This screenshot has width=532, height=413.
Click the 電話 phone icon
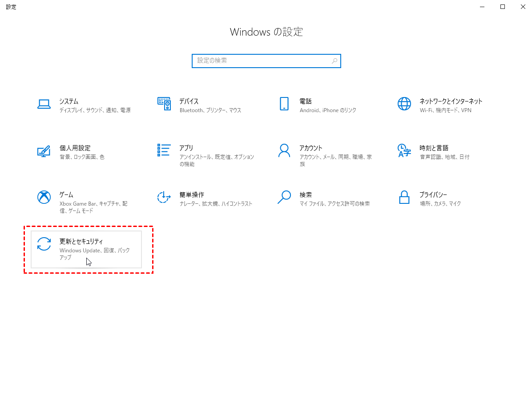point(284,104)
